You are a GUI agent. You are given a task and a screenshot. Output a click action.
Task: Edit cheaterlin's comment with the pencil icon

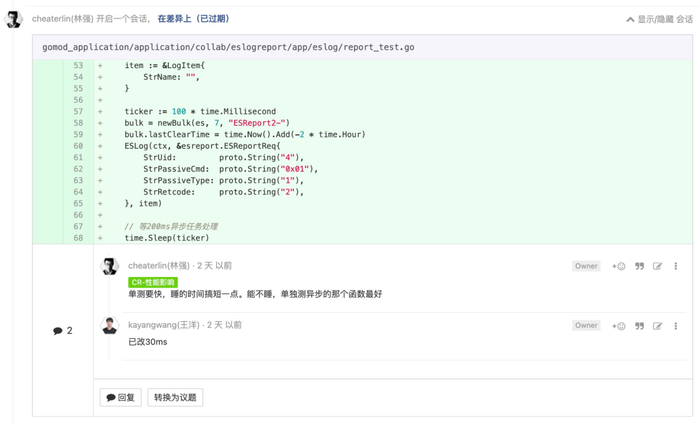(657, 267)
